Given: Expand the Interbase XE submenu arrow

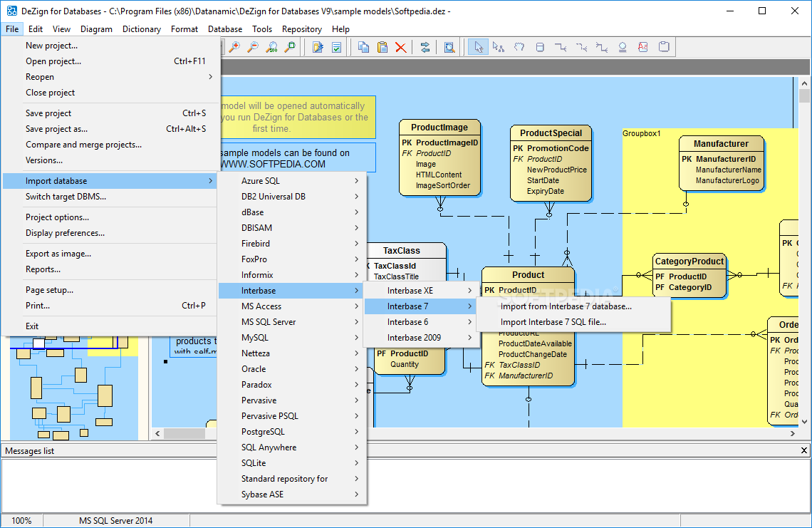Looking at the screenshot, I should click(x=469, y=291).
